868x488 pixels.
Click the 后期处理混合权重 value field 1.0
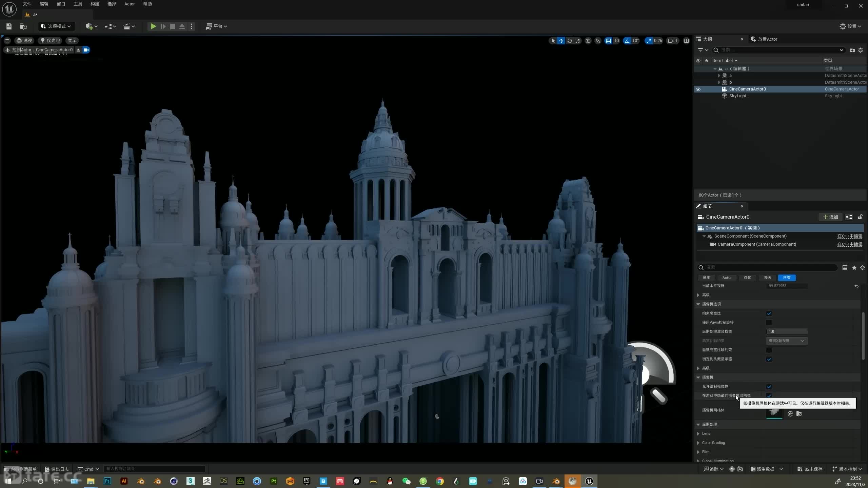(x=787, y=331)
